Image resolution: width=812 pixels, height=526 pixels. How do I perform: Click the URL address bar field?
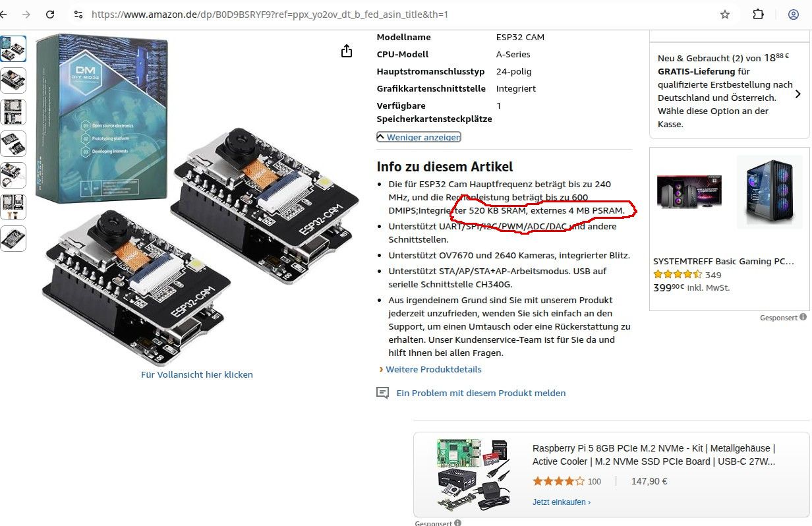coord(395,14)
